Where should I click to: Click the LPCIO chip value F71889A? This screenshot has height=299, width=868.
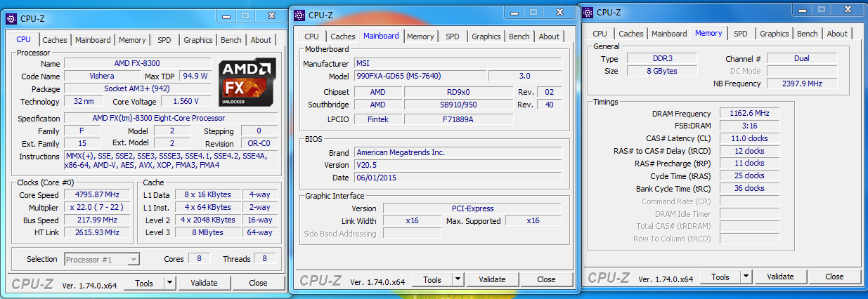pyautogui.click(x=458, y=119)
